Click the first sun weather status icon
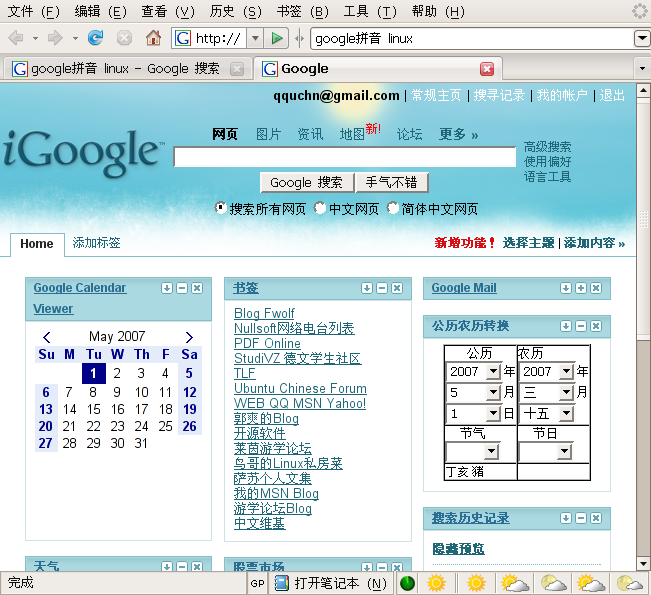The image size is (651, 595). (436, 583)
